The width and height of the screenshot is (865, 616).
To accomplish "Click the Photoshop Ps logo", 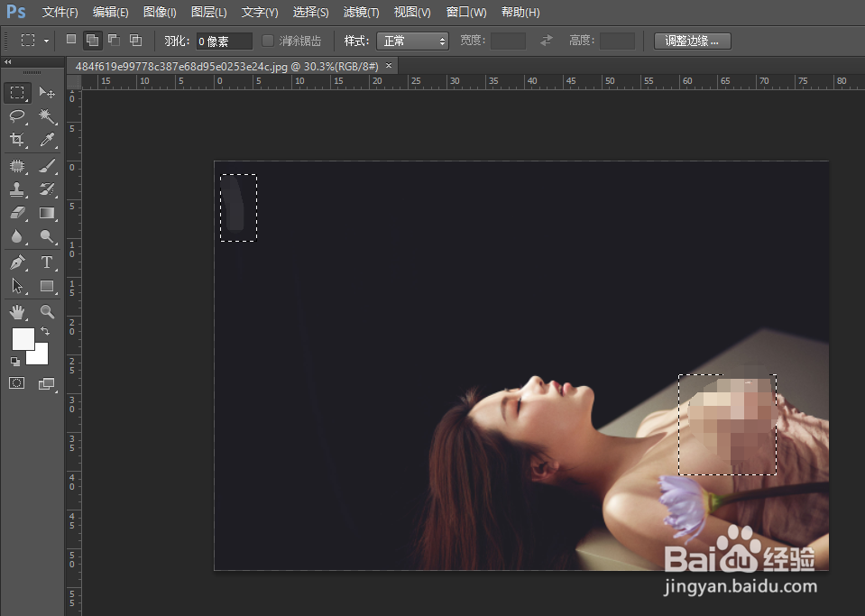I will click(x=16, y=12).
